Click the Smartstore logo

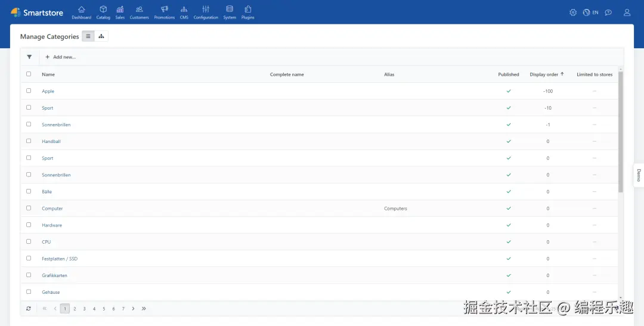point(37,13)
